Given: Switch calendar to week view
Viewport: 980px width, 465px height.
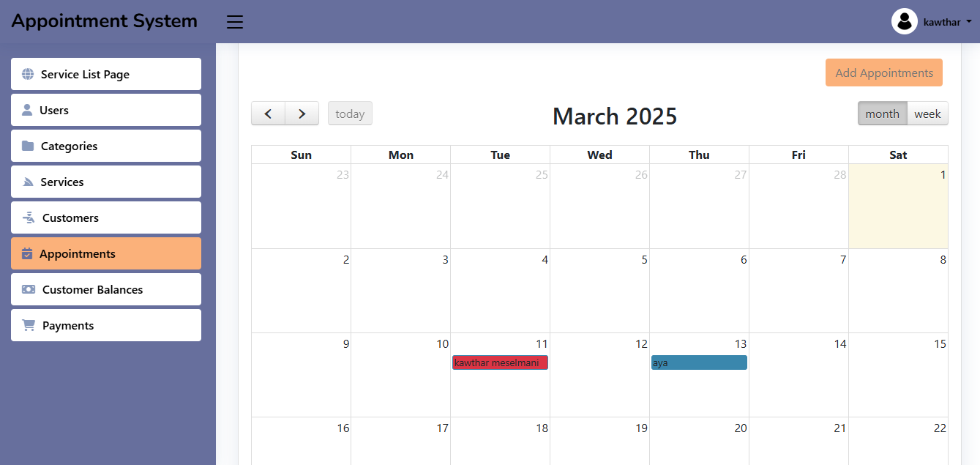Looking at the screenshot, I should click(x=927, y=114).
